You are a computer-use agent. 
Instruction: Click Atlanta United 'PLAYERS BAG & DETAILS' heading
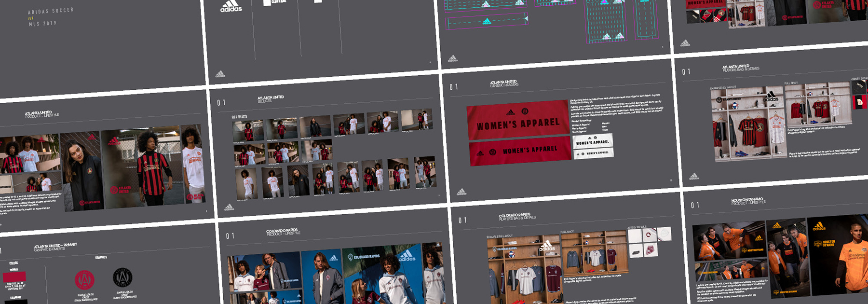(740, 68)
